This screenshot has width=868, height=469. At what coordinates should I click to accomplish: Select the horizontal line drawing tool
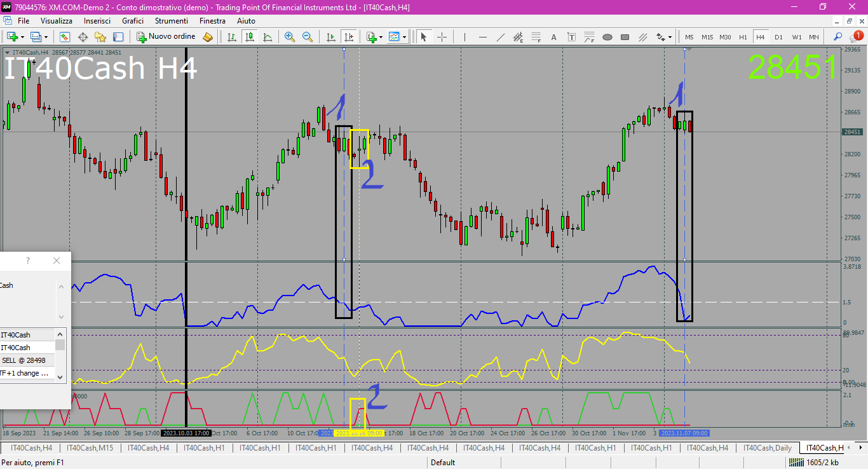coord(483,37)
